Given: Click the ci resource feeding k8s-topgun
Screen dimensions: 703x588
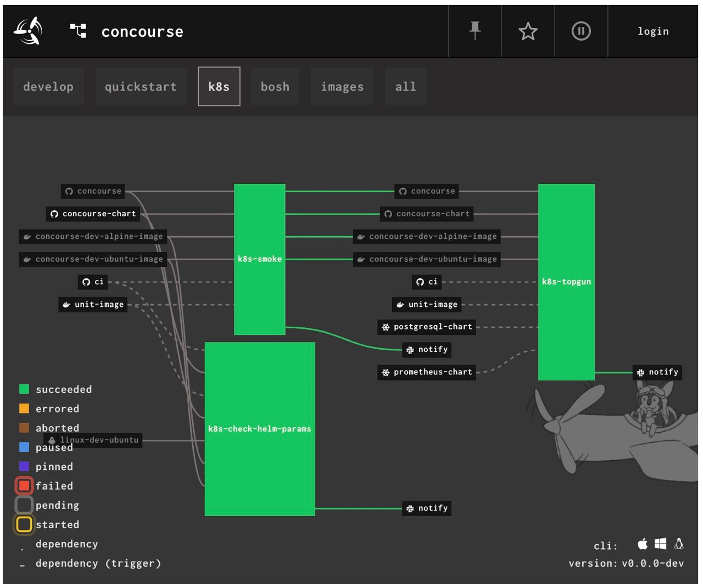Looking at the screenshot, I should coord(427,282).
